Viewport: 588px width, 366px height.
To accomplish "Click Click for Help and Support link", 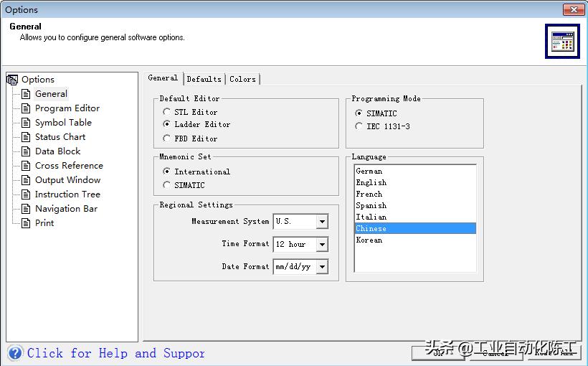I will pyautogui.click(x=116, y=353).
